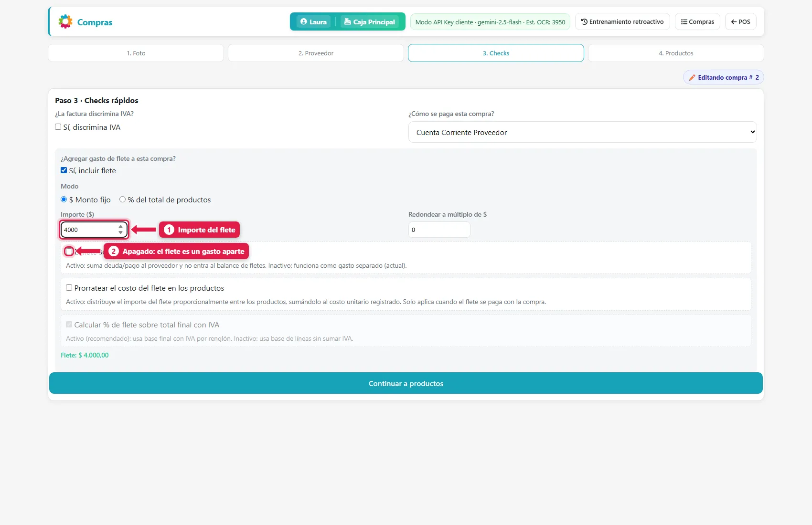Click the back arrow icon beside POS
This screenshot has height=525, width=812.
[734, 21]
